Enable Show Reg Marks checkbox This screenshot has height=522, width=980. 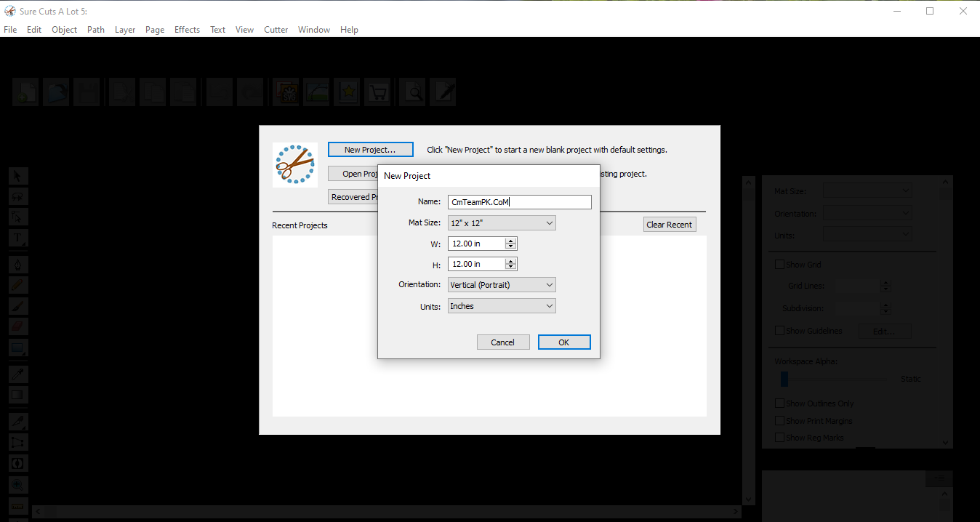pyautogui.click(x=780, y=438)
